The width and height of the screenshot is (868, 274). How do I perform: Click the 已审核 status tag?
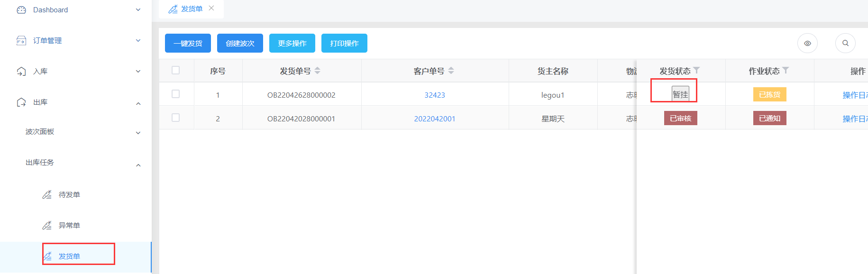(x=681, y=118)
